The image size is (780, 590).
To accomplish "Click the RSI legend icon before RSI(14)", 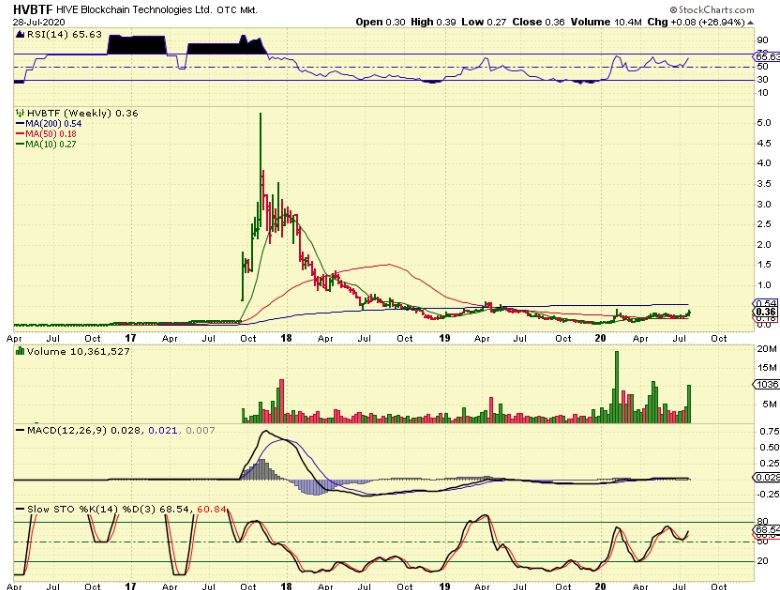I will 20,34.
